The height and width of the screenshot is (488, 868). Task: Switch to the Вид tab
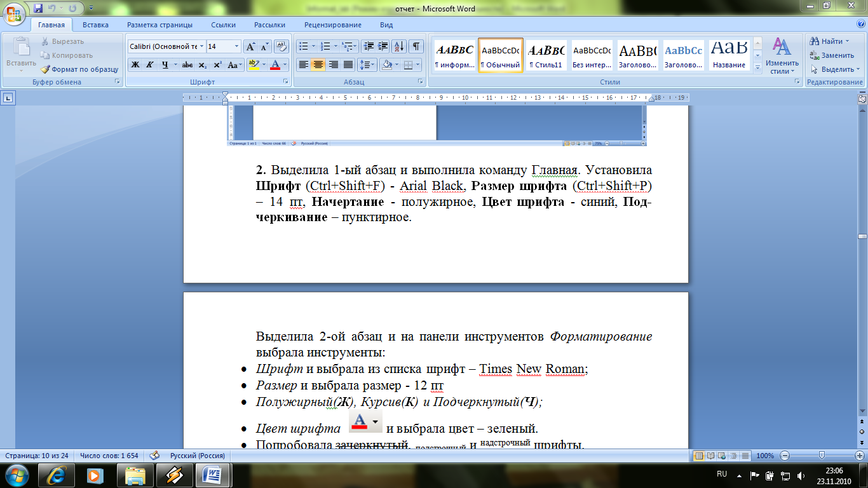point(386,25)
